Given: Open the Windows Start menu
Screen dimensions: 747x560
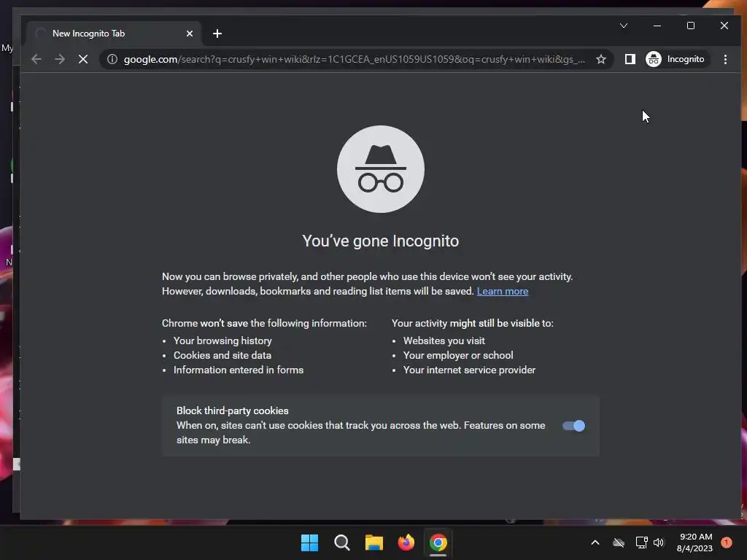Looking at the screenshot, I should pos(309,542).
